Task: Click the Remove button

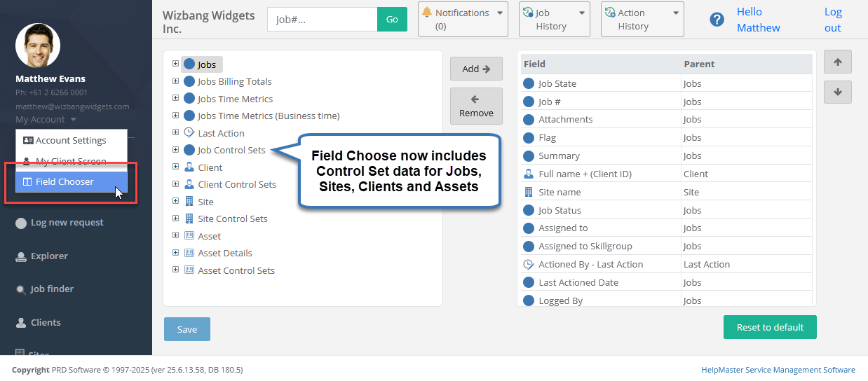Action: click(476, 106)
